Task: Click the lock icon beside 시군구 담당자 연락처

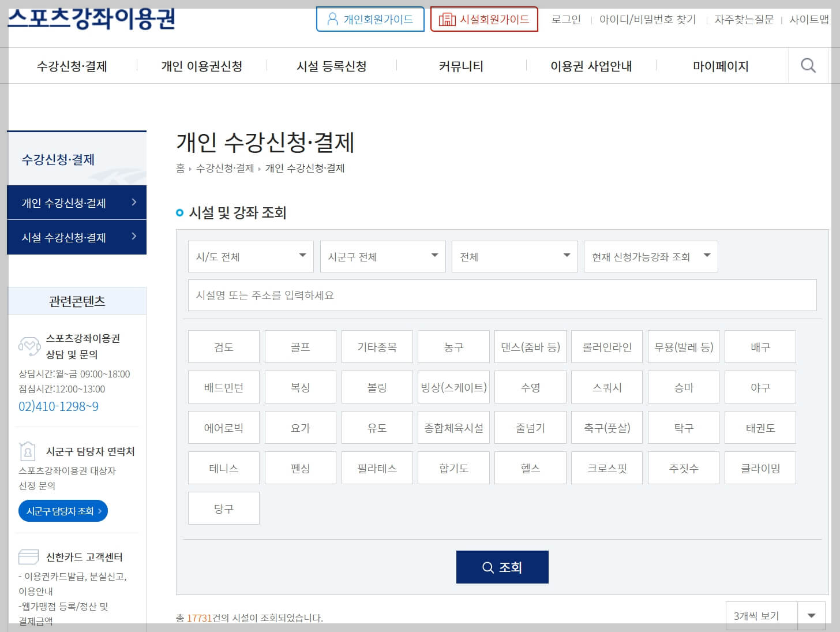Action: [x=28, y=451]
